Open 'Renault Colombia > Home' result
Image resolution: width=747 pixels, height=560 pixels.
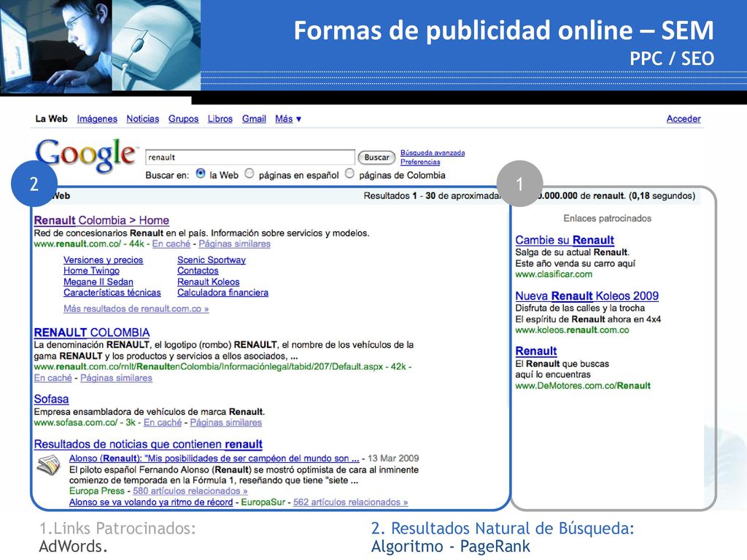[x=101, y=220]
